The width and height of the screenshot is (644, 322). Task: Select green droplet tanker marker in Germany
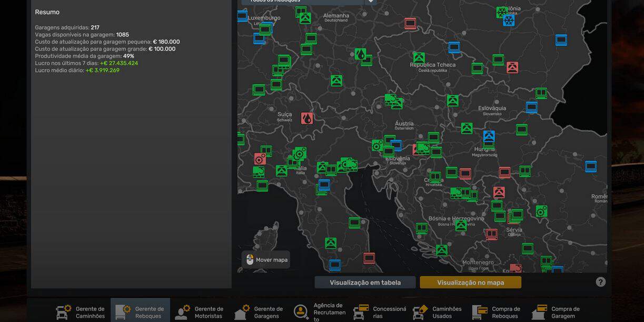(360, 54)
